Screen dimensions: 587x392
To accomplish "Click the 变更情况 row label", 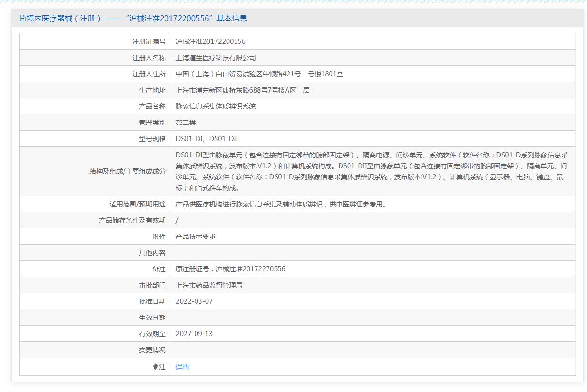I will coord(152,350).
